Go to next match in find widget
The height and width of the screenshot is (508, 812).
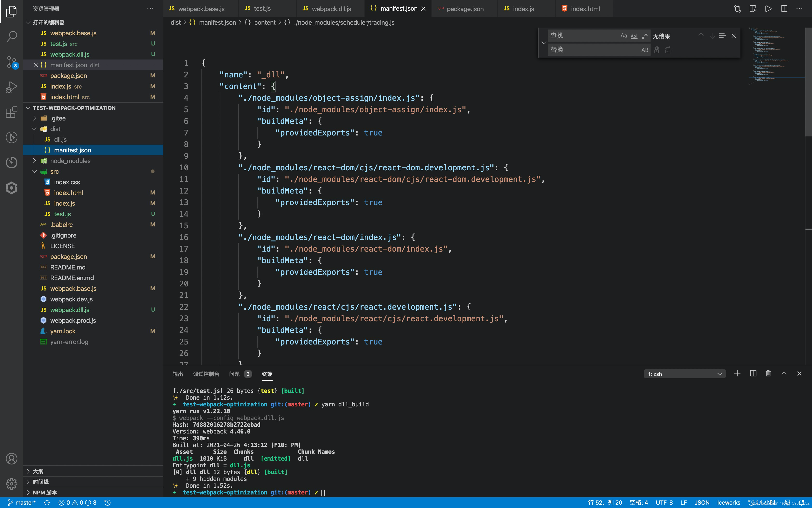(712, 36)
